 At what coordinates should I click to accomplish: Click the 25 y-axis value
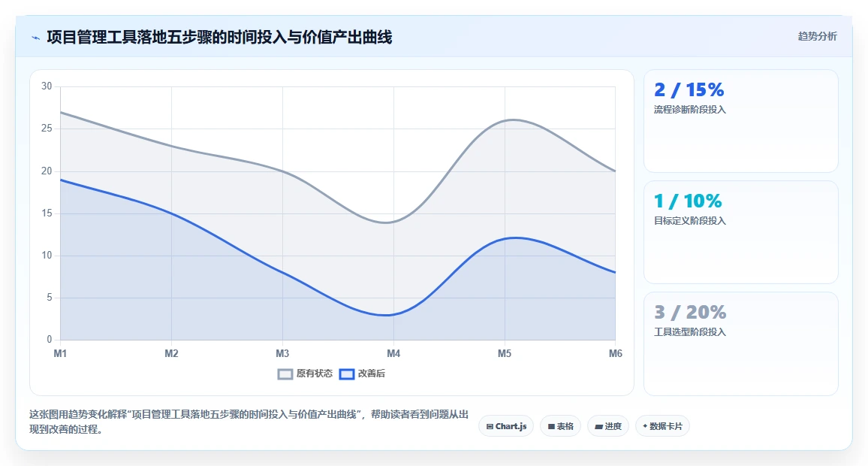[47, 129]
